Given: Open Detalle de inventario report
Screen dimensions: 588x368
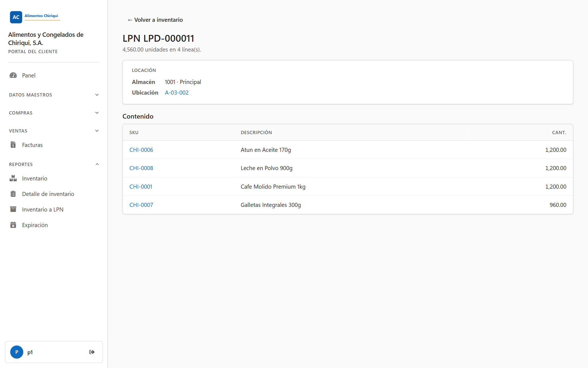Looking at the screenshot, I should click(54, 194).
